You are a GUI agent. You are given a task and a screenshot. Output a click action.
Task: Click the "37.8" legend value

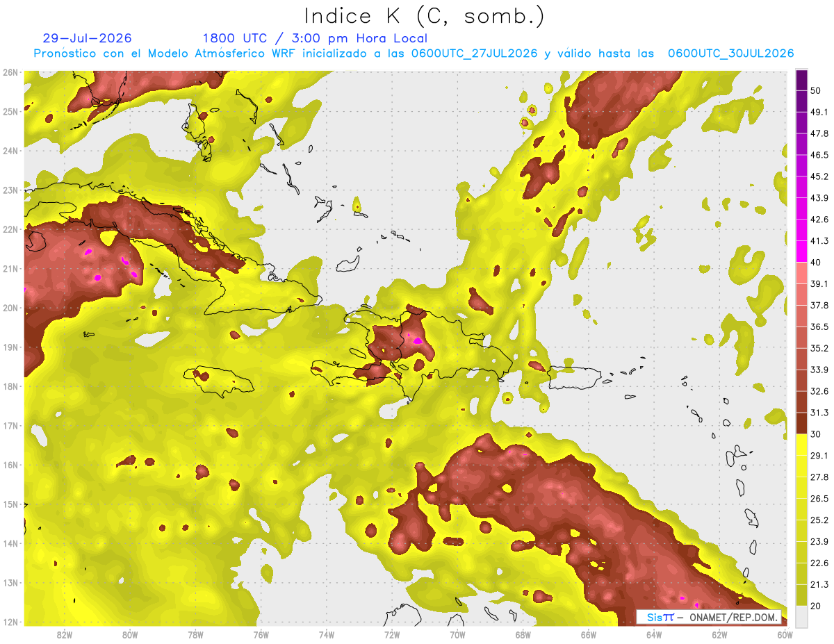click(820, 305)
